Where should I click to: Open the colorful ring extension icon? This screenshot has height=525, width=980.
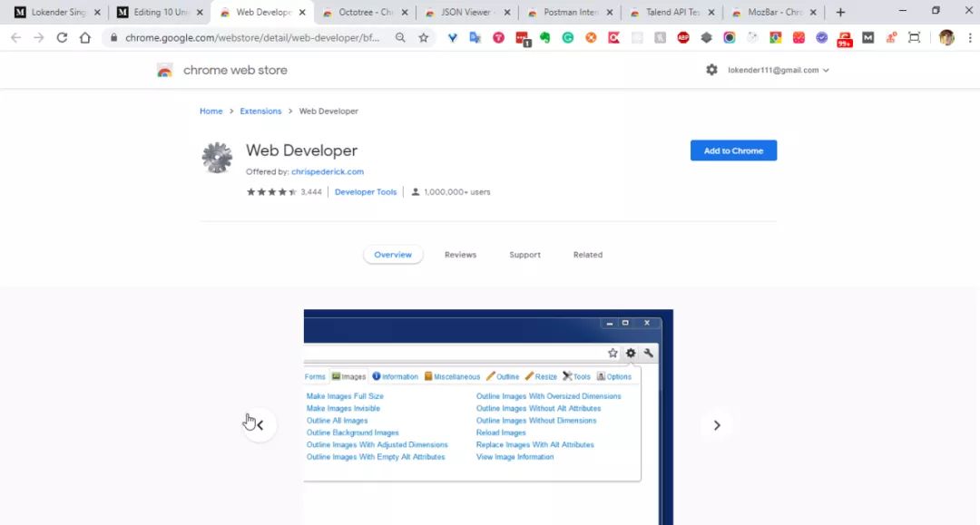pyautogui.click(x=730, y=37)
